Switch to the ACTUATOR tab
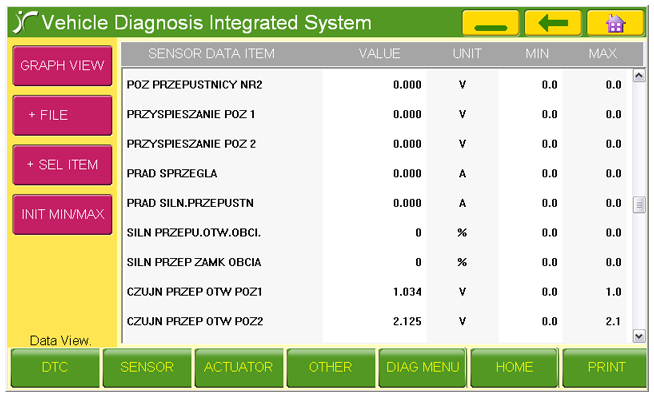The image size is (654, 396). pos(239,368)
